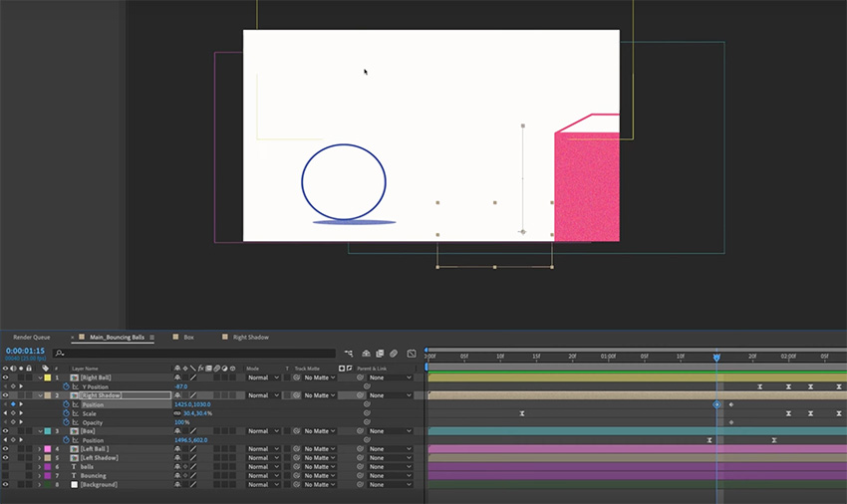847x504 pixels.
Task: Toggle the Position stopwatch under Right Shadow
Action: (x=67, y=404)
